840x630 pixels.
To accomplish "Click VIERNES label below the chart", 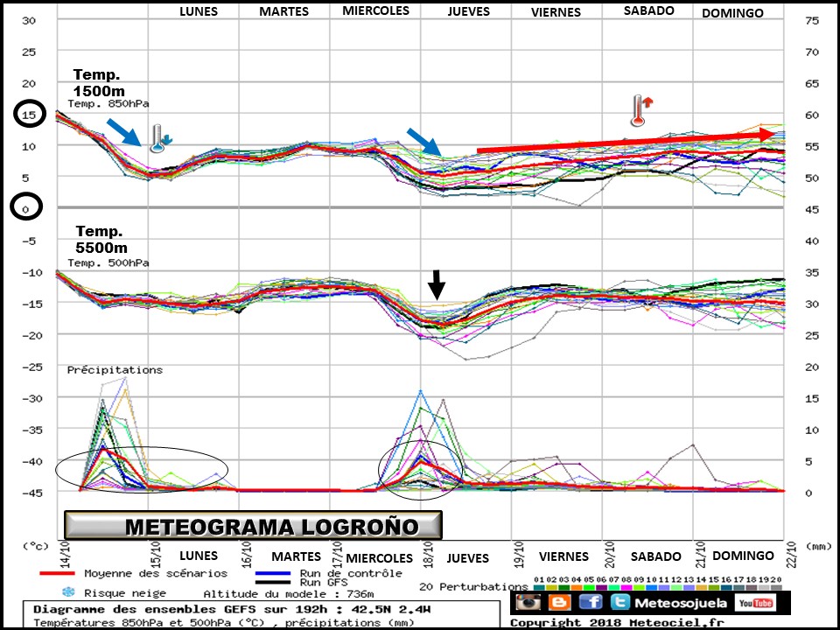I will (x=563, y=556).
